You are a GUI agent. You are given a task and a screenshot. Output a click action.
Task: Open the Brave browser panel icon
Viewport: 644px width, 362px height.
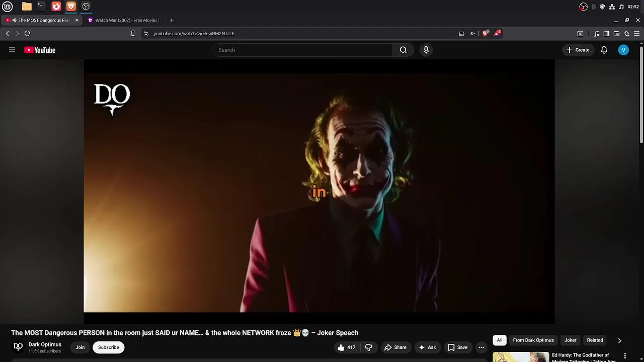[x=71, y=7]
